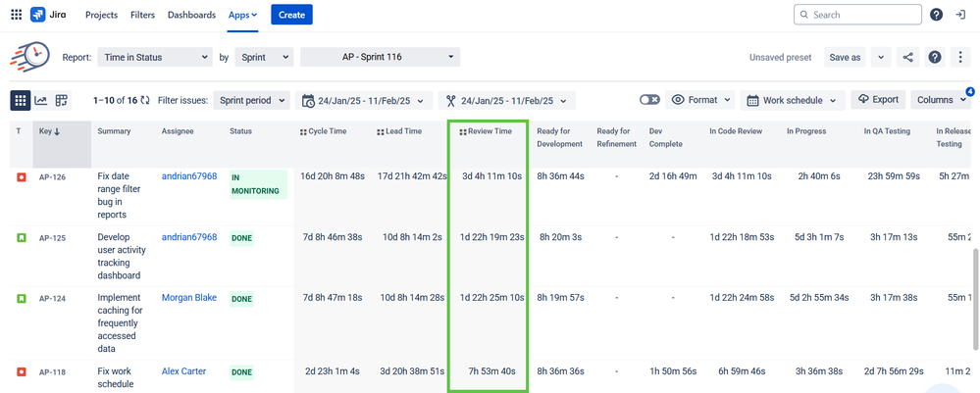Open the Filters menu
This screenshot has width=980, height=393.
pyautogui.click(x=142, y=15)
